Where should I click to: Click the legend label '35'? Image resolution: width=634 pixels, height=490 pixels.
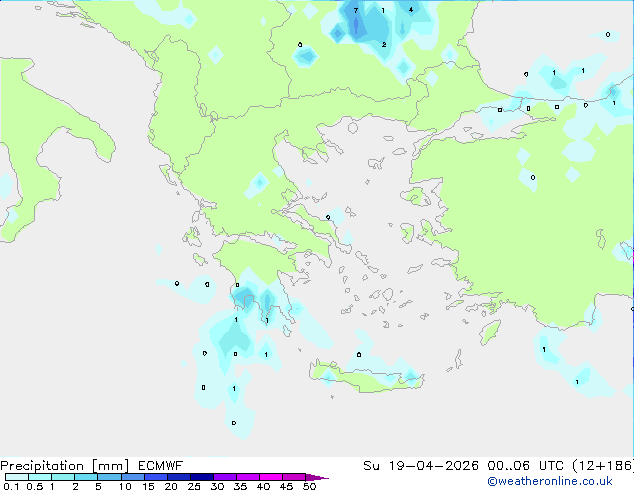click(x=240, y=486)
